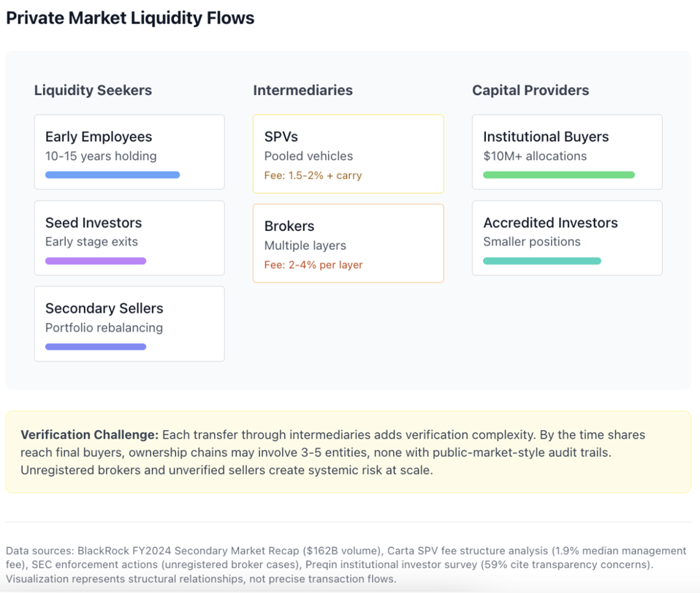The width and height of the screenshot is (700, 593).
Task: Click the blue Early Employees bar
Action: pyautogui.click(x=113, y=175)
